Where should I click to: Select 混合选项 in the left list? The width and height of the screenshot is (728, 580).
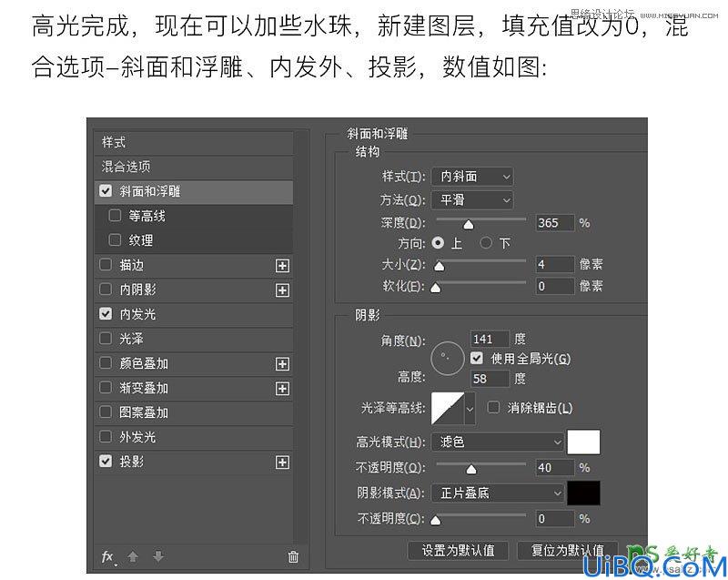click(x=194, y=167)
